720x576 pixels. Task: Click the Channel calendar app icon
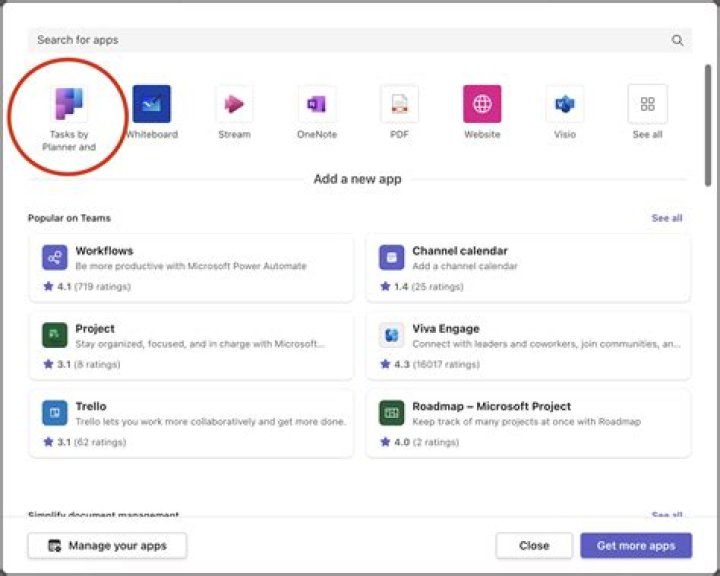click(392, 257)
